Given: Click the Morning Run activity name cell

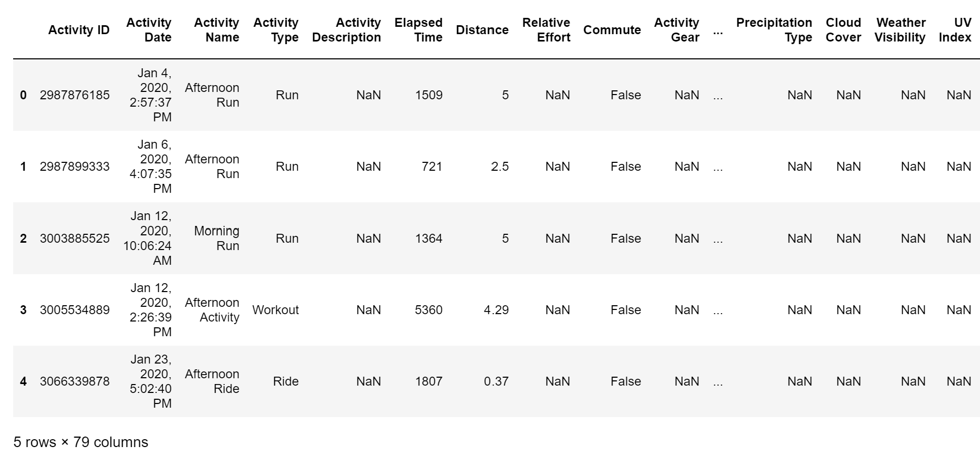Looking at the screenshot, I should coord(216,239).
